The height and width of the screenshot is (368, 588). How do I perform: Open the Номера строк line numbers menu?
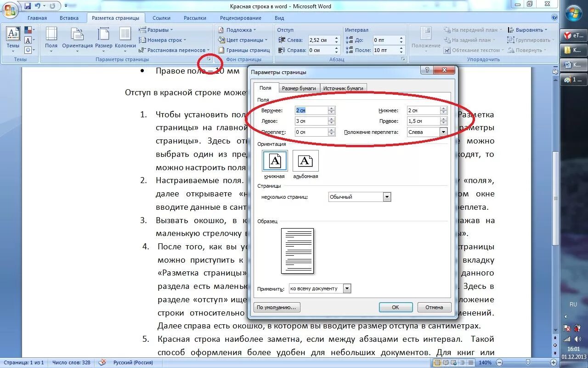tap(162, 40)
